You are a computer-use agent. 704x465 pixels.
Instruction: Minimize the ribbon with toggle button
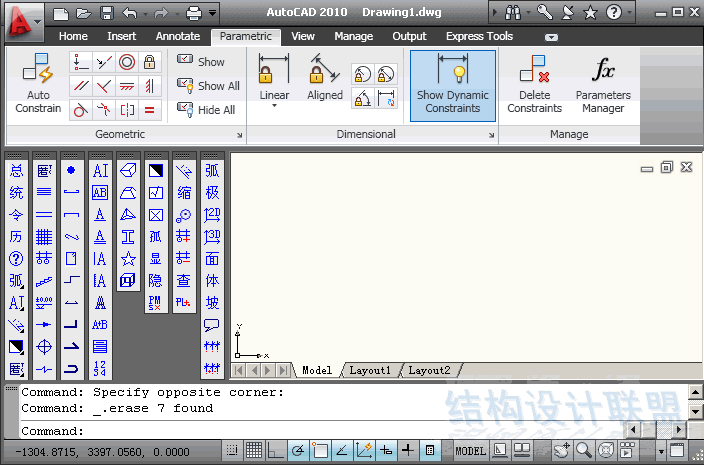pos(551,37)
